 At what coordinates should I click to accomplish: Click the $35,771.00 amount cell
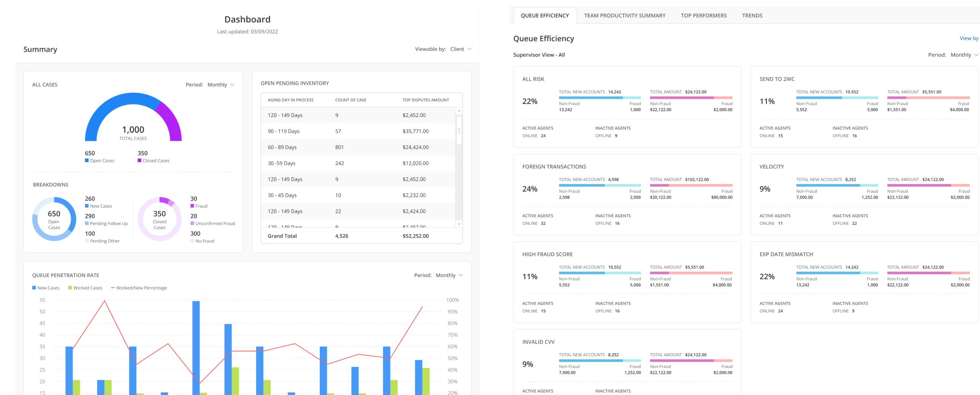pos(415,131)
